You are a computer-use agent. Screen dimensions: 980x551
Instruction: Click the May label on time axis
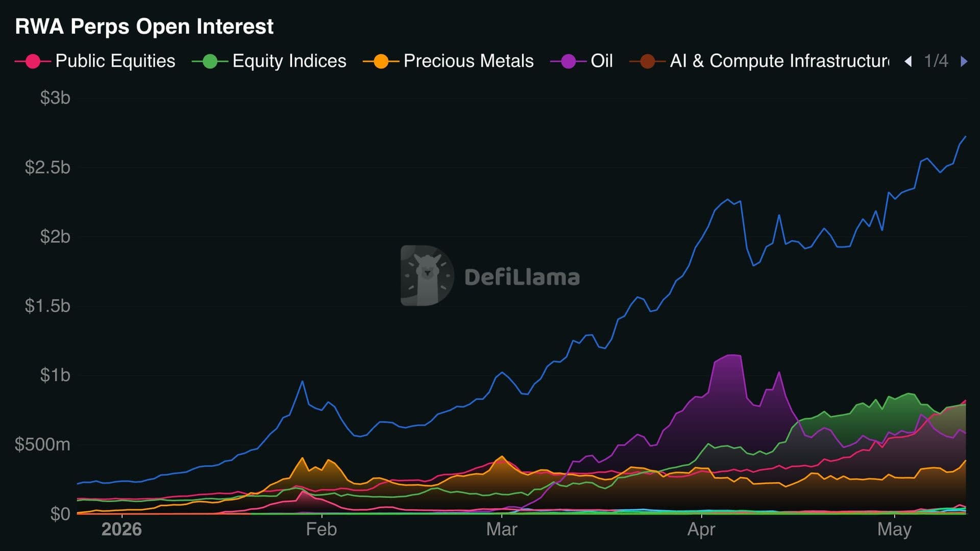tap(894, 530)
